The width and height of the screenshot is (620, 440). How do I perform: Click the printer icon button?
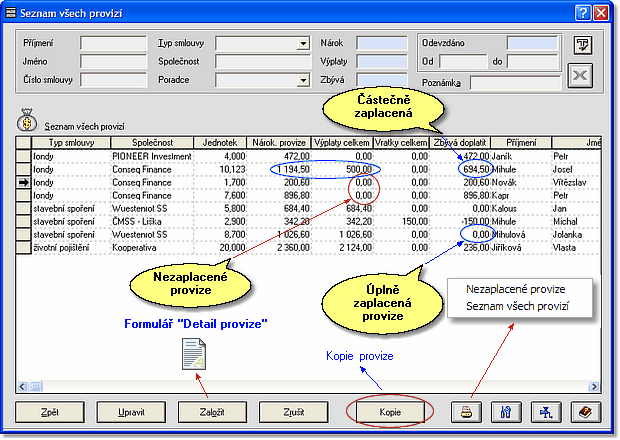click(465, 411)
